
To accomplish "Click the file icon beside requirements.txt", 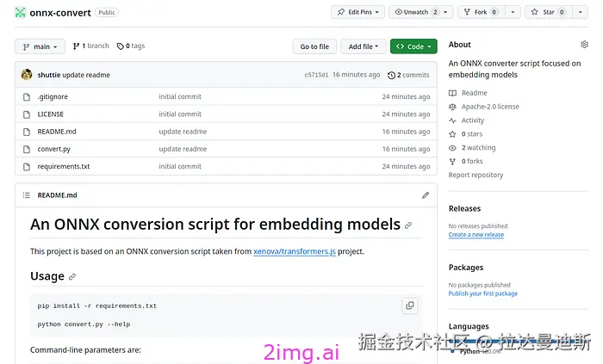I will (27, 167).
